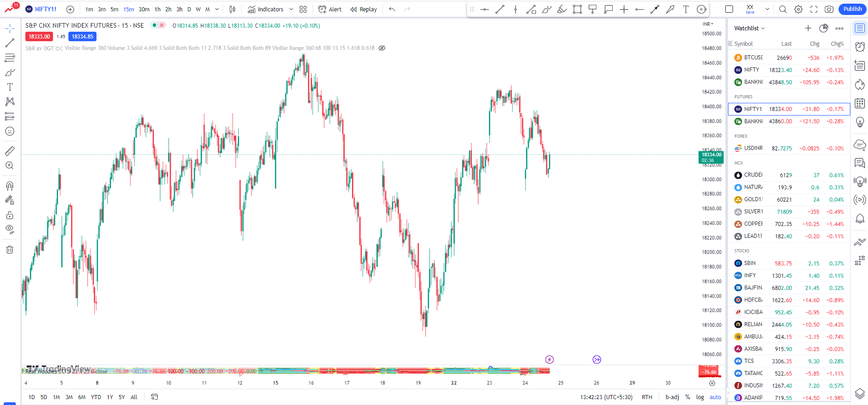Toggle hide all drawings eye icon
Image resolution: width=868 pixels, height=405 pixels.
10,229
